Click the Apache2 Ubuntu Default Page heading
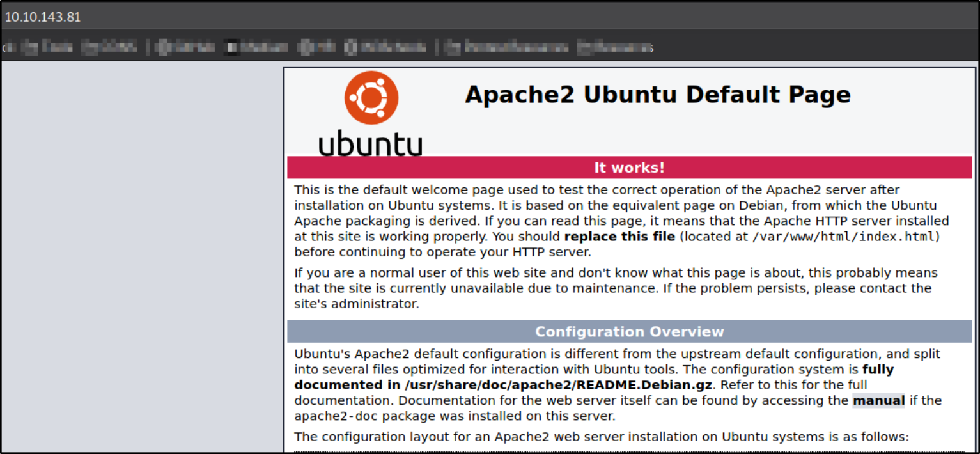 click(x=658, y=95)
